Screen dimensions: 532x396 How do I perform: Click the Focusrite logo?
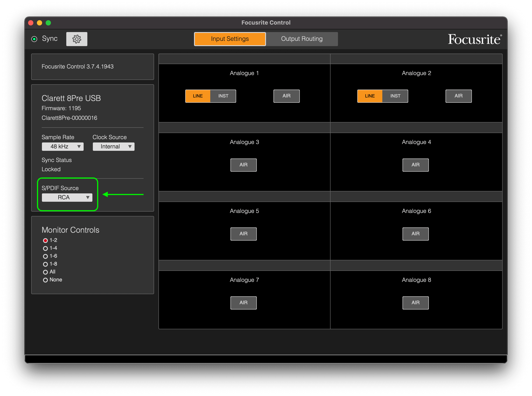pyautogui.click(x=475, y=39)
